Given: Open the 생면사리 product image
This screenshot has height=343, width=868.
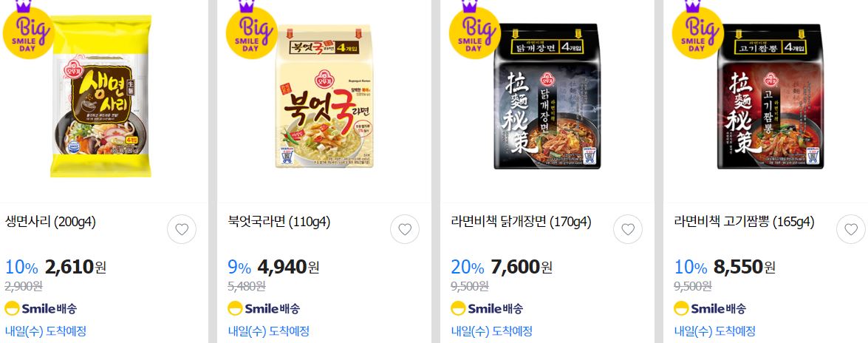Looking at the screenshot, I should (x=101, y=97).
